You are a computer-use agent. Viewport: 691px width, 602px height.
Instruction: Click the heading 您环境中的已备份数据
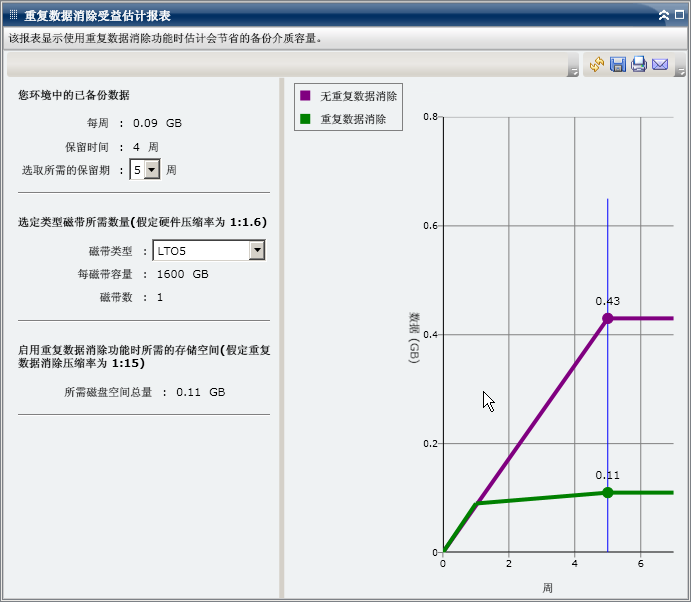[x=74, y=95]
